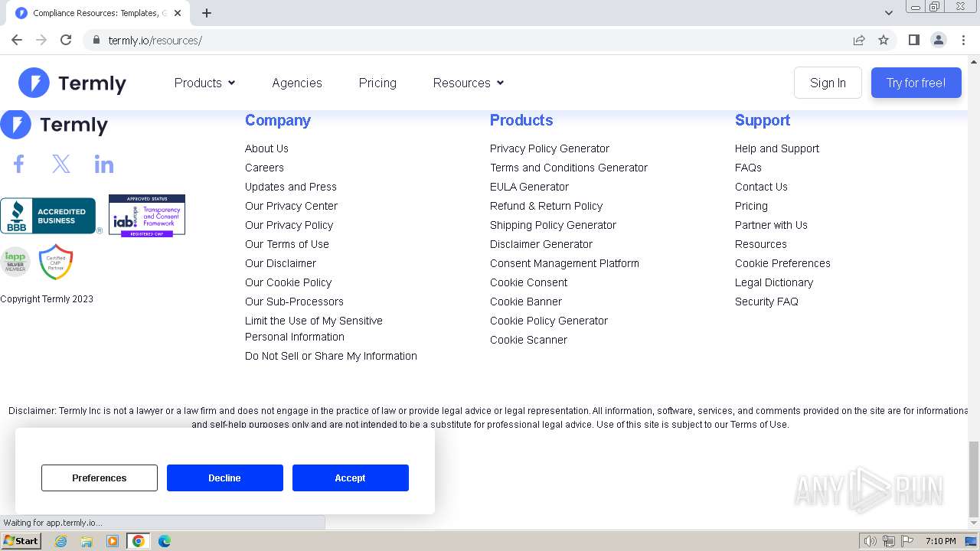Open the Cookie Banner link

coord(526,302)
